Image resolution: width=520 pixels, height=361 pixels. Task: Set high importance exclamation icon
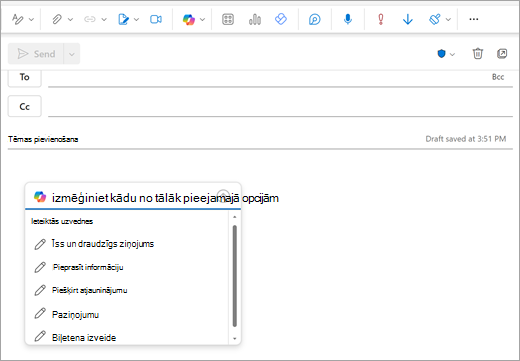pyautogui.click(x=381, y=19)
